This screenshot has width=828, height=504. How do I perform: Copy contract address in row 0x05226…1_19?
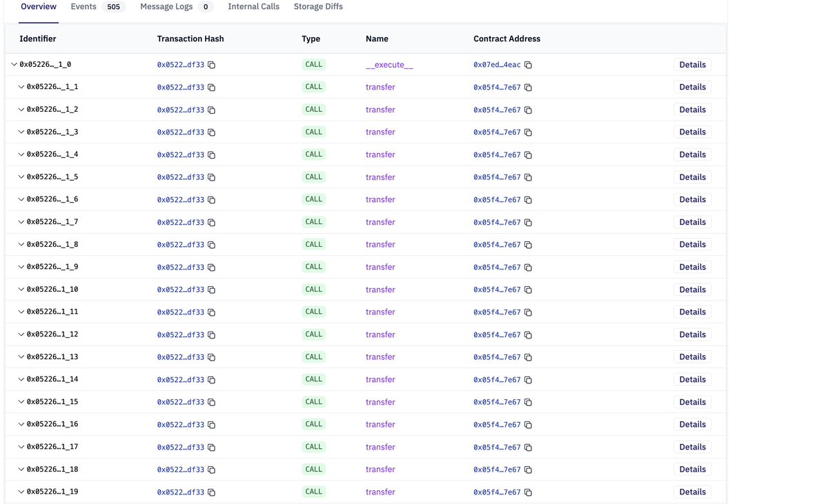[x=528, y=492]
